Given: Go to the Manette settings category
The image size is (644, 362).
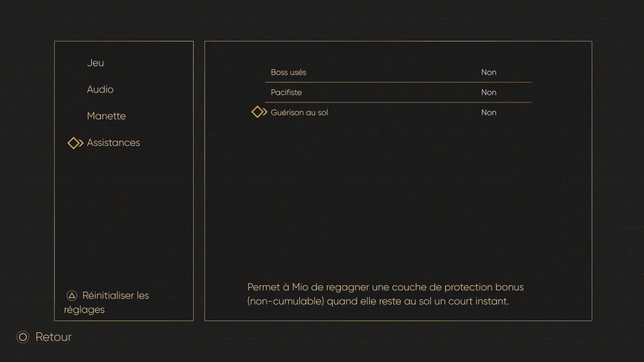Looking at the screenshot, I should 106,116.
